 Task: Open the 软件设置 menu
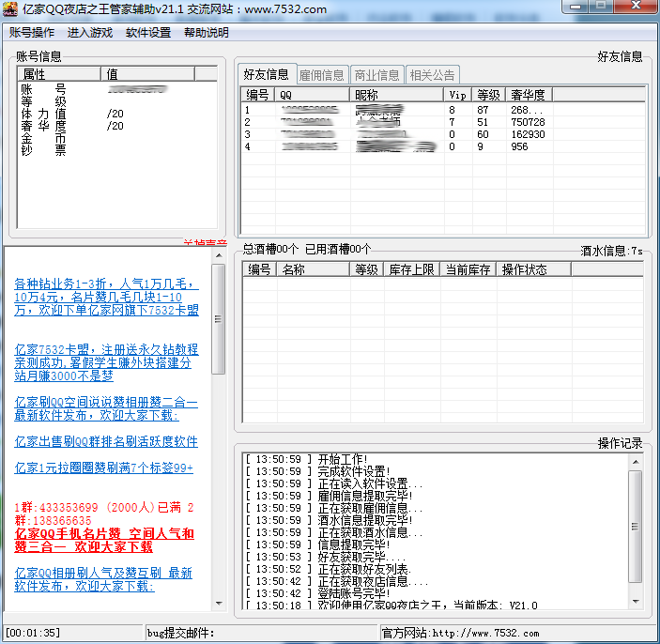tap(148, 33)
